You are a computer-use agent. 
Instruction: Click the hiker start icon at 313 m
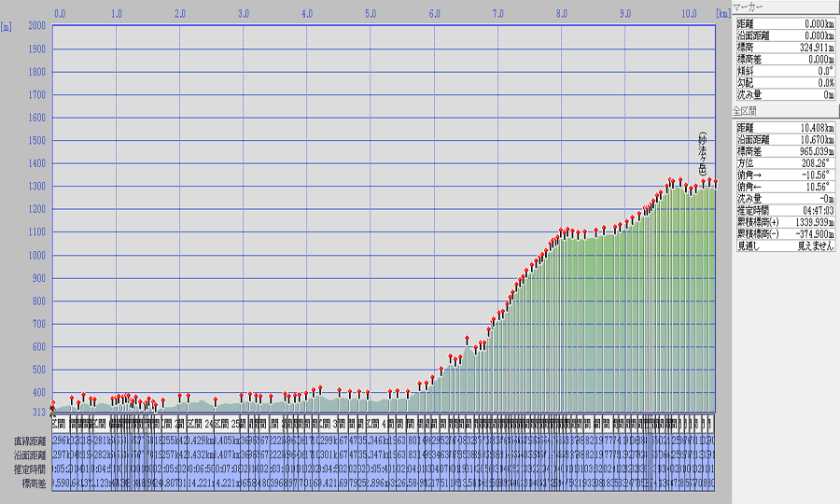coord(52,406)
